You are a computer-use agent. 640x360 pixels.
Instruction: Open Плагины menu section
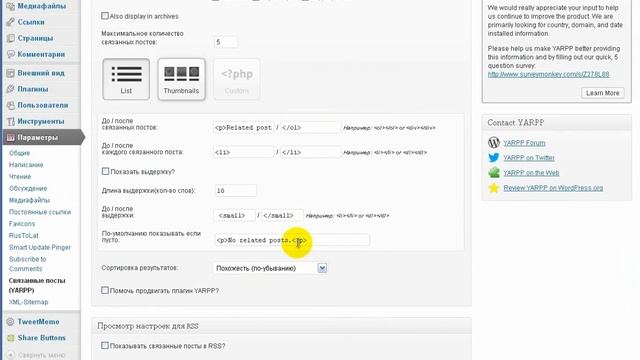33,89
